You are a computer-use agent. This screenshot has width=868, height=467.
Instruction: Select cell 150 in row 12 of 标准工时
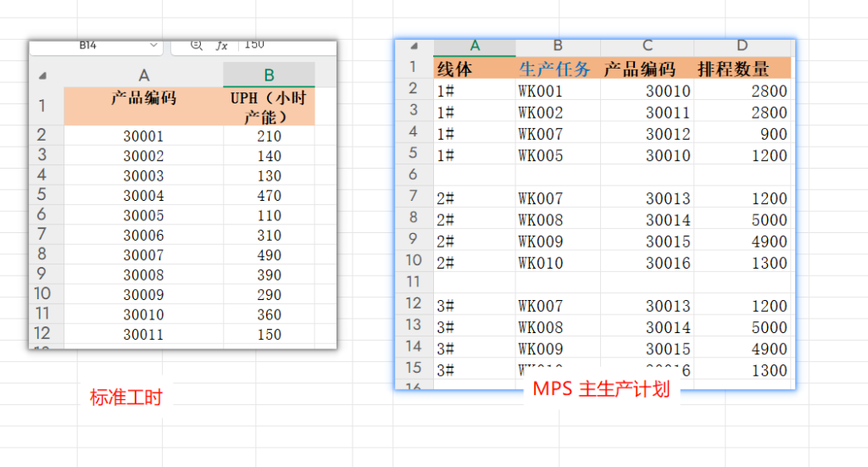(269, 335)
